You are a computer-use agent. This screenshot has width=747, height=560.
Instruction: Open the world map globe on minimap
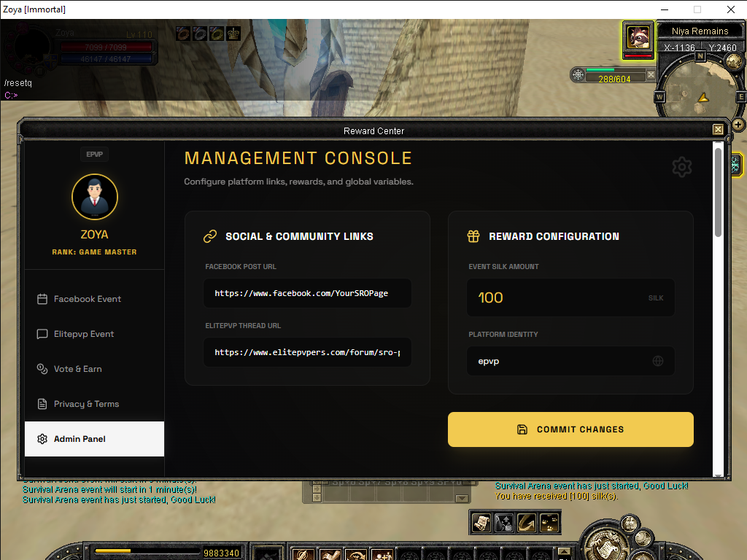point(733,61)
